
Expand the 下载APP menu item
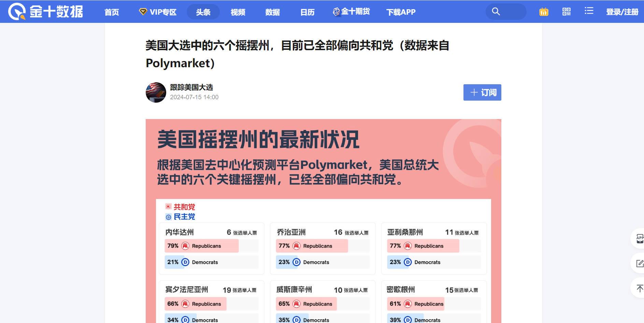tap(401, 12)
